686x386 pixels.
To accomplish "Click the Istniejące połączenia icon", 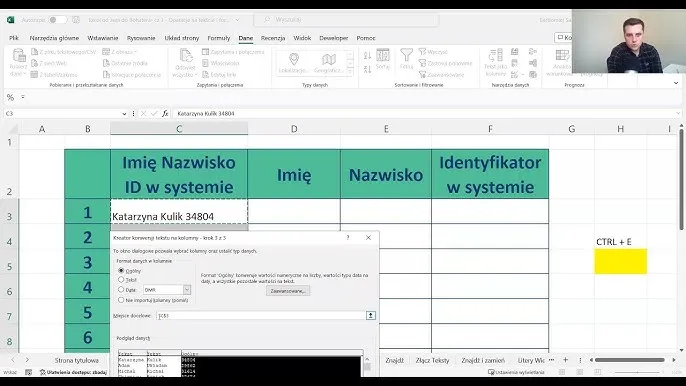I will click(106, 75).
